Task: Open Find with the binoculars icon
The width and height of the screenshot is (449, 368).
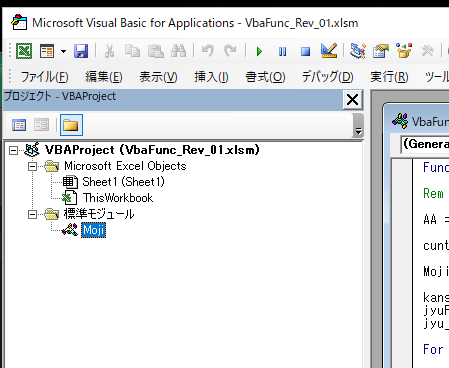Action: (x=179, y=51)
